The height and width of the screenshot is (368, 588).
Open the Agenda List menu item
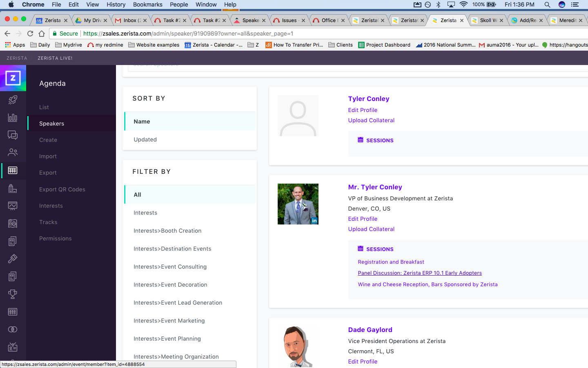[x=44, y=107]
